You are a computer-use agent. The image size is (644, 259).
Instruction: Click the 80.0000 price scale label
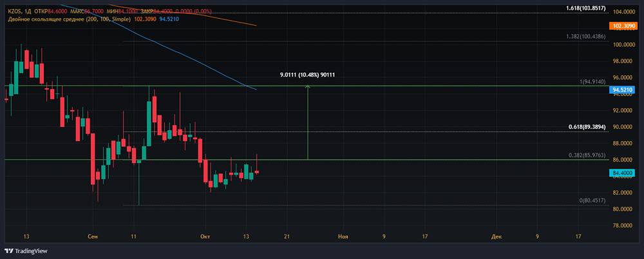(x=623, y=209)
